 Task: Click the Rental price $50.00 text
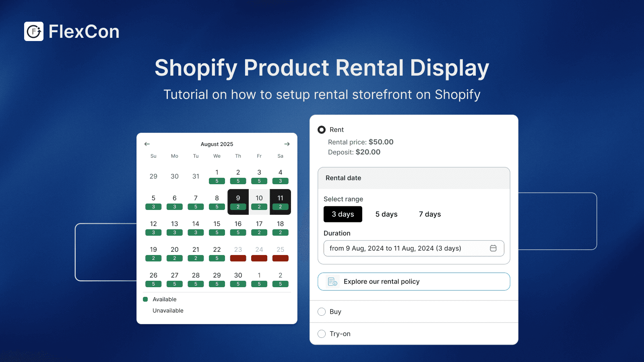click(361, 142)
